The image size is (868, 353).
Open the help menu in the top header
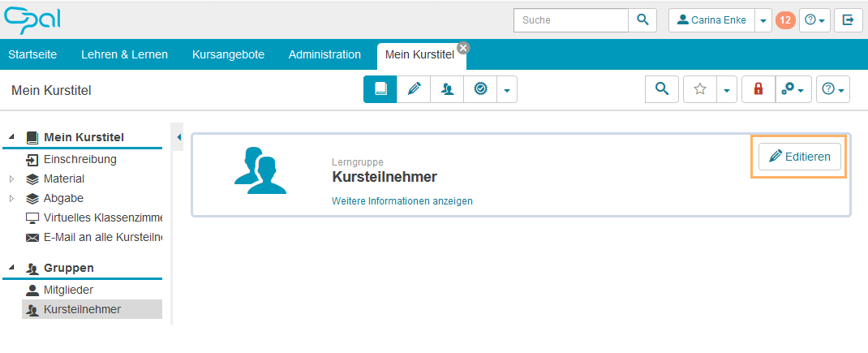[814, 20]
